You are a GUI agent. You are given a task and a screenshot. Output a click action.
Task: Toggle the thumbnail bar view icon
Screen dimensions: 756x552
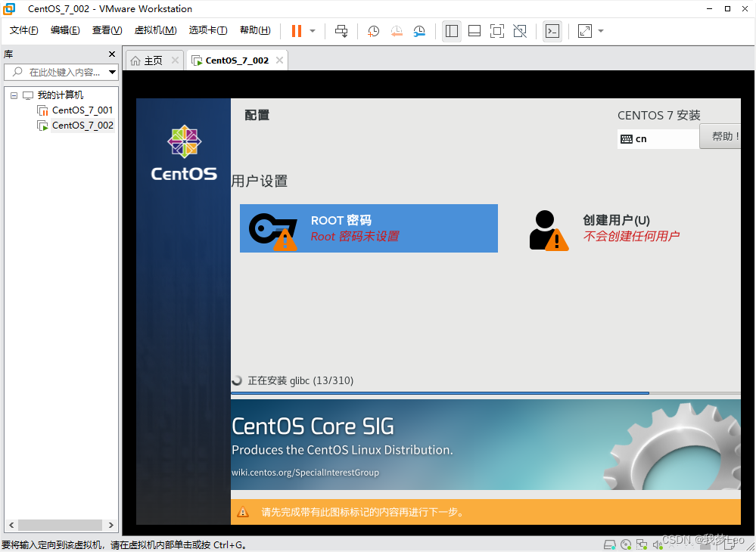[x=474, y=31]
